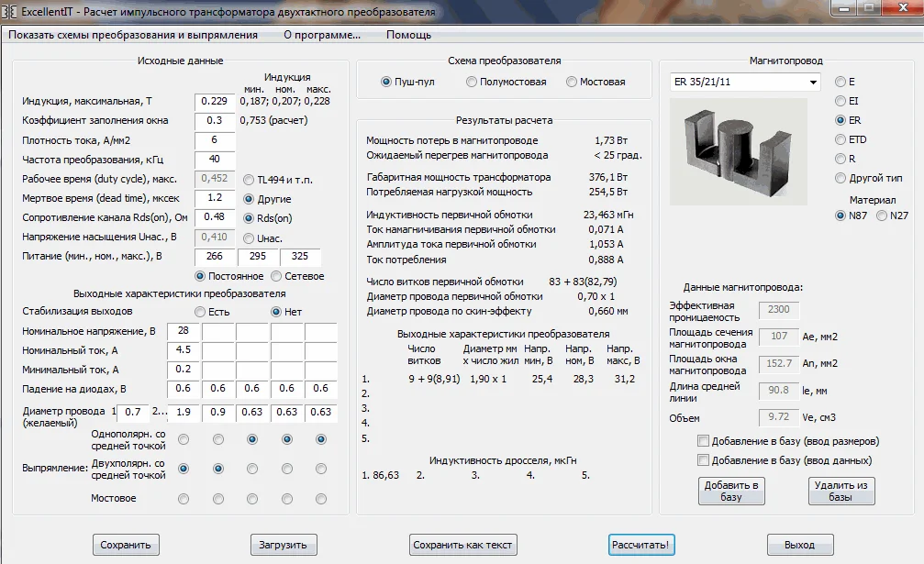Click Сохранить как текст button
This screenshot has width=924, height=564.
[x=462, y=545]
